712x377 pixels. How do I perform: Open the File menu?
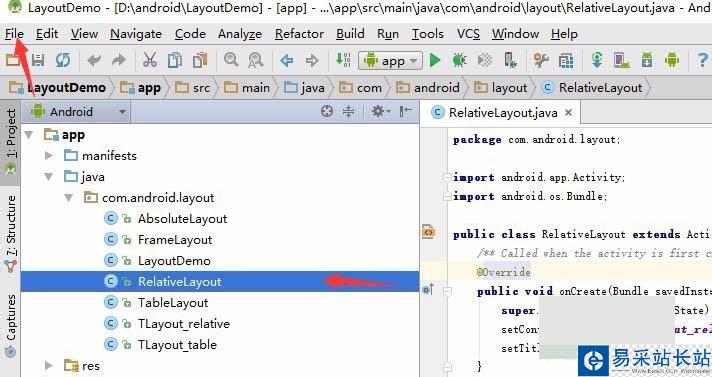point(14,34)
